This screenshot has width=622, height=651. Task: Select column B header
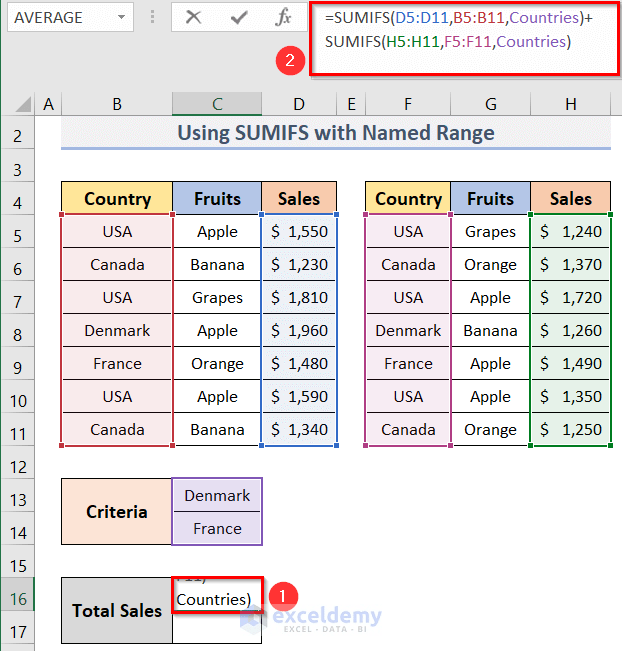117,104
